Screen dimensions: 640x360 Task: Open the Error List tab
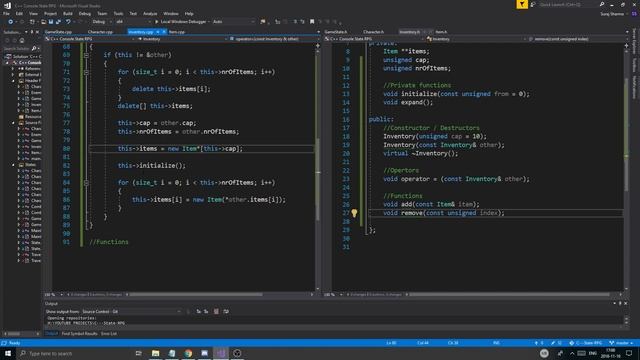click(109, 333)
